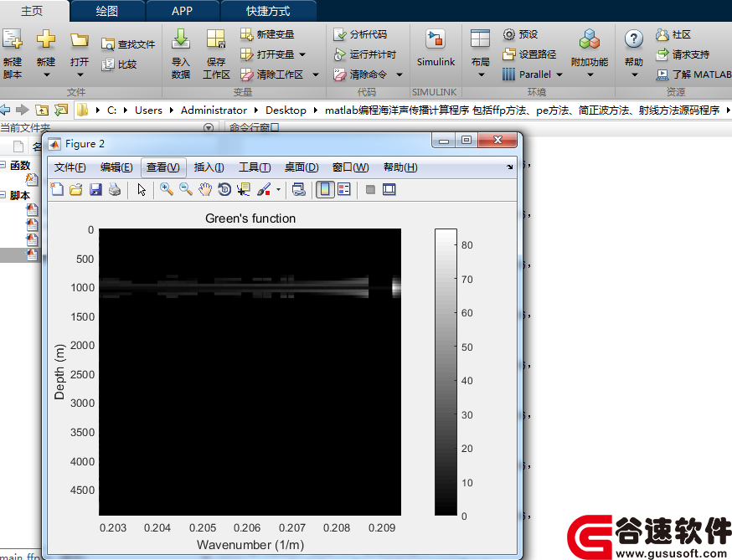
Task: Select the Zoom In tool
Action: 167,189
